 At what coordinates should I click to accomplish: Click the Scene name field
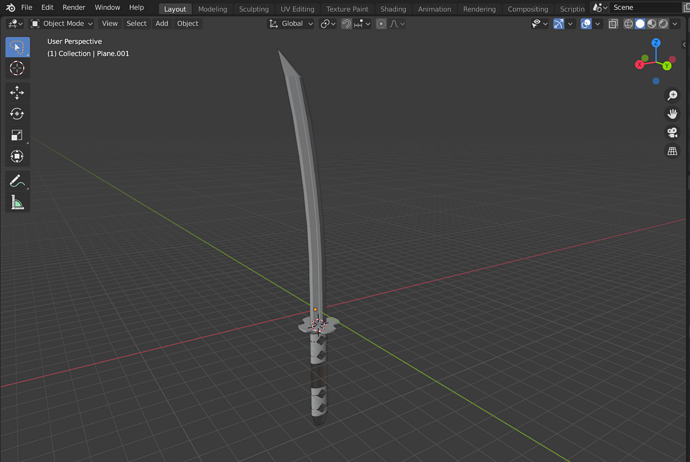point(647,7)
